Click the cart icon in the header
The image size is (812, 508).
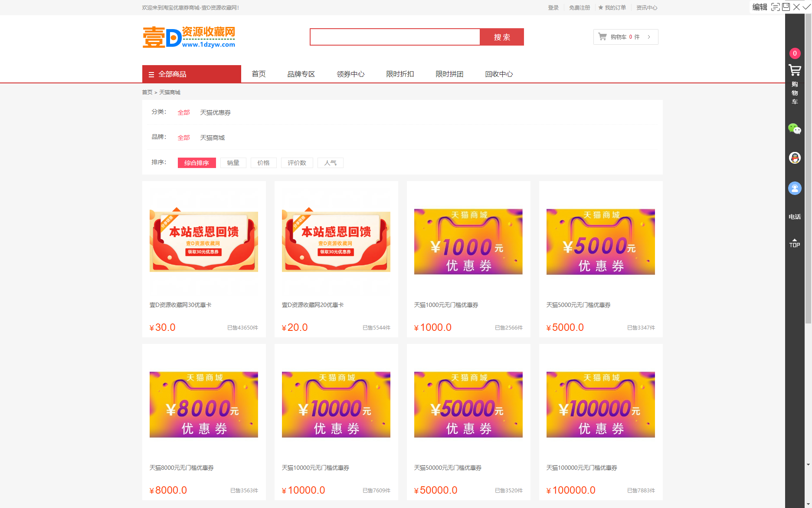602,36
